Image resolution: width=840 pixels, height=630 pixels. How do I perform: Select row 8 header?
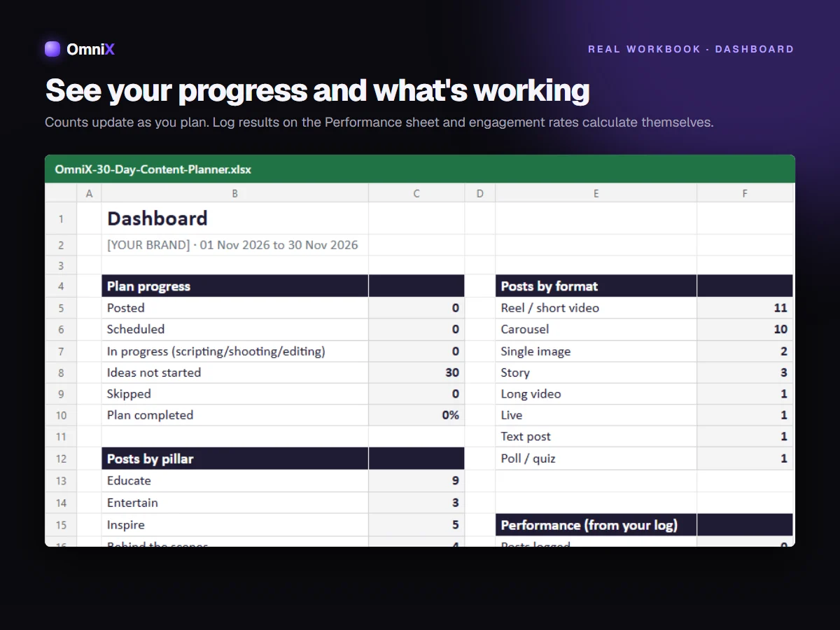coord(61,372)
